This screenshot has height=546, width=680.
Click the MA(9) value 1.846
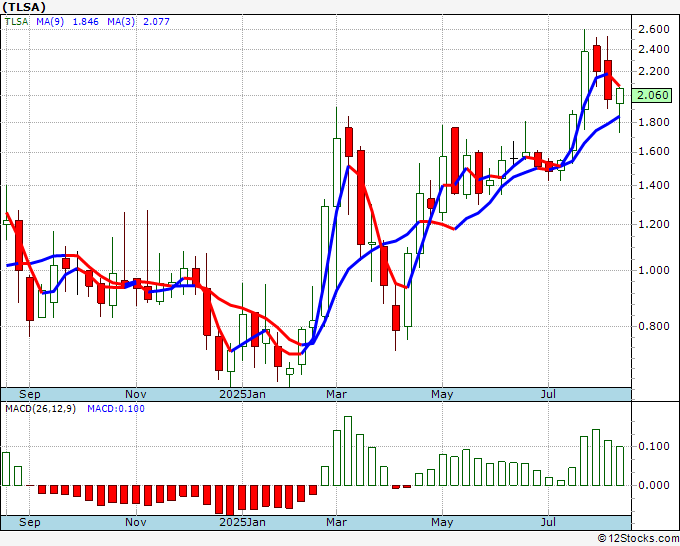[x=85, y=22]
